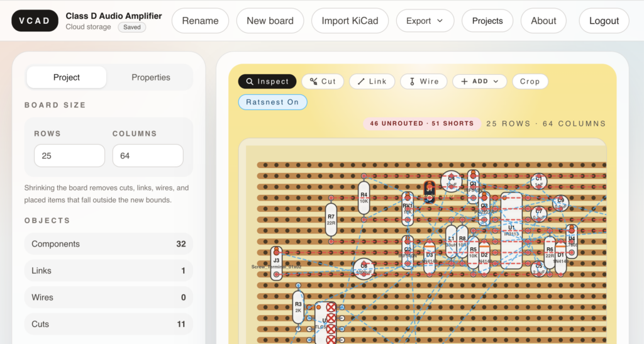Image resolution: width=644 pixels, height=344 pixels.
Task: Click the Import KiCad button
Action: click(350, 21)
